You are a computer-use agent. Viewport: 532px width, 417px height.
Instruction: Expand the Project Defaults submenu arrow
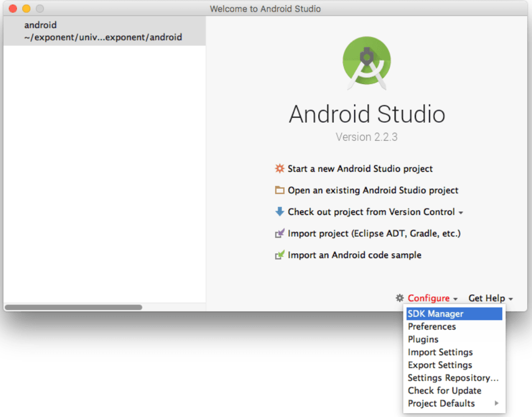pos(496,403)
